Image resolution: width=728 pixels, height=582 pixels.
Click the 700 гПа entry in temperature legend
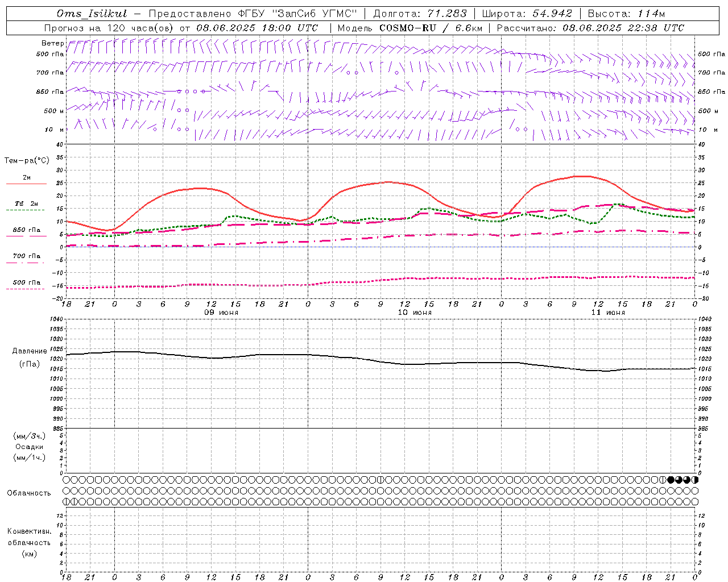27,256
